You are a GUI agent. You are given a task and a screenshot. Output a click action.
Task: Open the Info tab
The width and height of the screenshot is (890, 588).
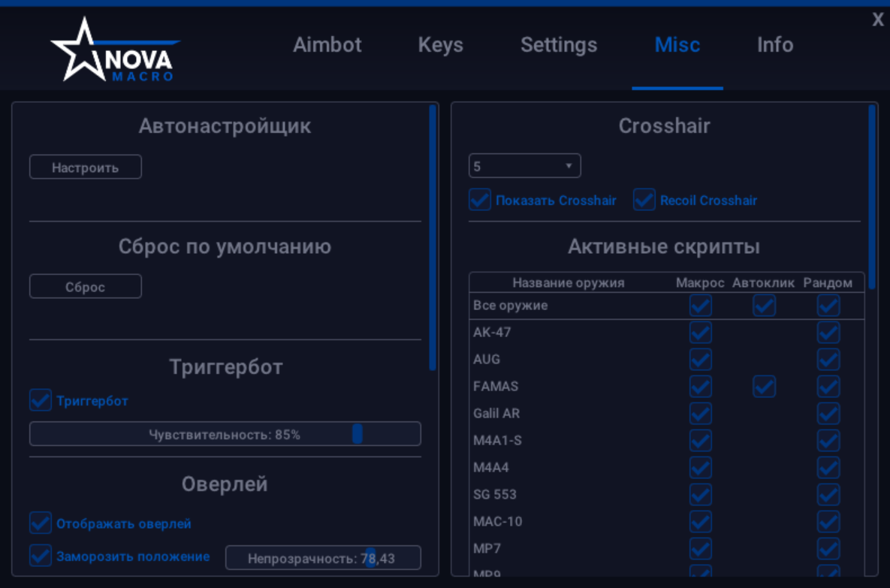click(774, 45)
